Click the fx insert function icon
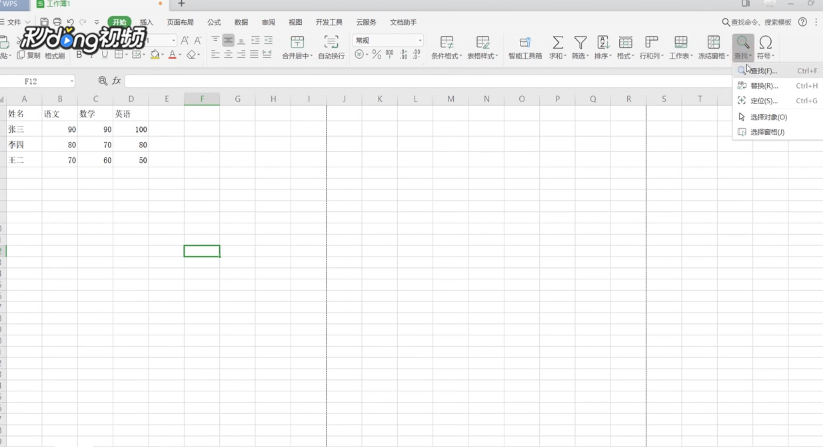Viewport: 823px width, 447px height. (117, 81)
